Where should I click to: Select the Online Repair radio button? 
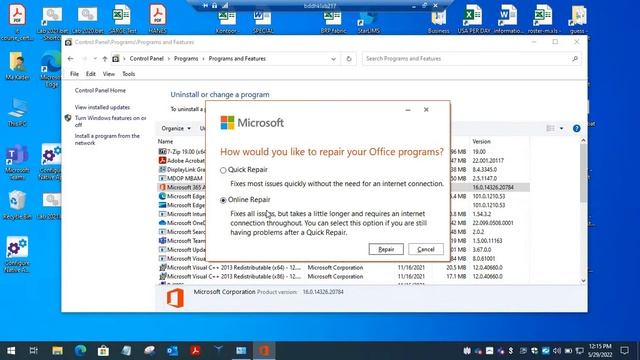point(223,200)
